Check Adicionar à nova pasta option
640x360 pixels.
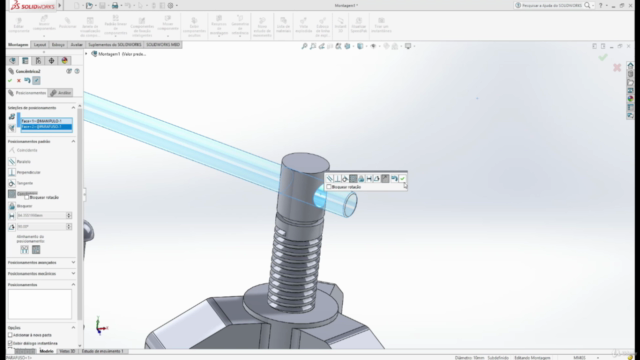[x=10, y=335]
